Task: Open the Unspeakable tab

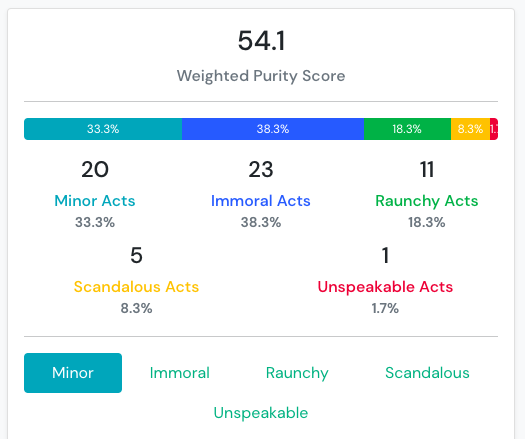Action: tap(261, 413)
